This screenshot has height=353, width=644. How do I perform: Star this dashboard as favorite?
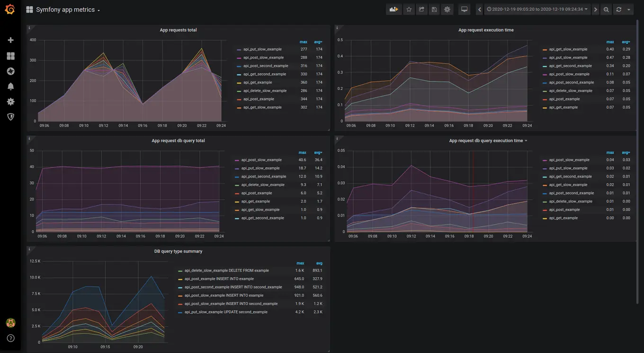click(409, 9)
